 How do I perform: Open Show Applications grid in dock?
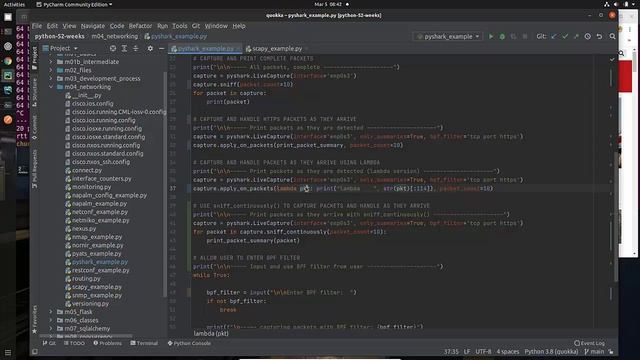pyautogui.click(x=8, y=352)
